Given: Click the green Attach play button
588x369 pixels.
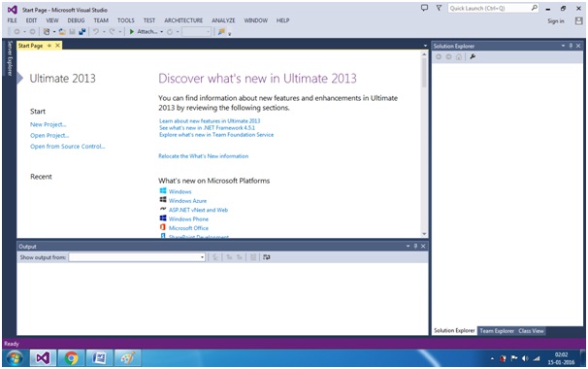Looking at the screenshot, I should click(x=132, y=32).
